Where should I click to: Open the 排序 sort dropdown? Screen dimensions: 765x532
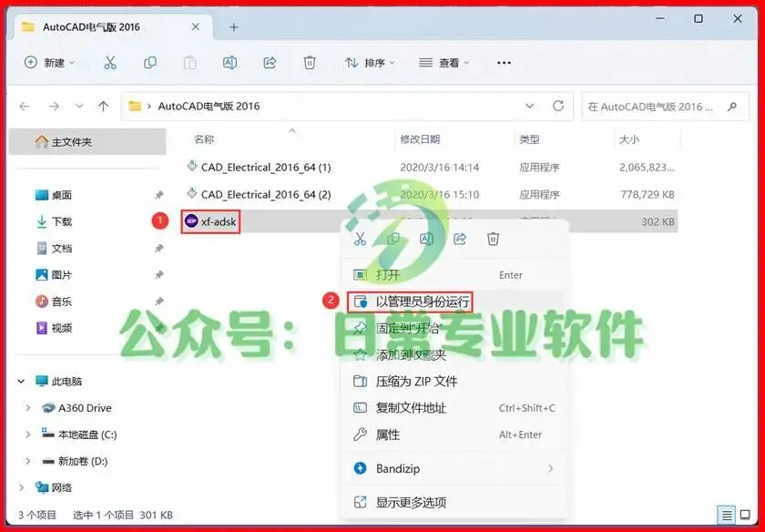pyautogui.click(x=370, y=63)
